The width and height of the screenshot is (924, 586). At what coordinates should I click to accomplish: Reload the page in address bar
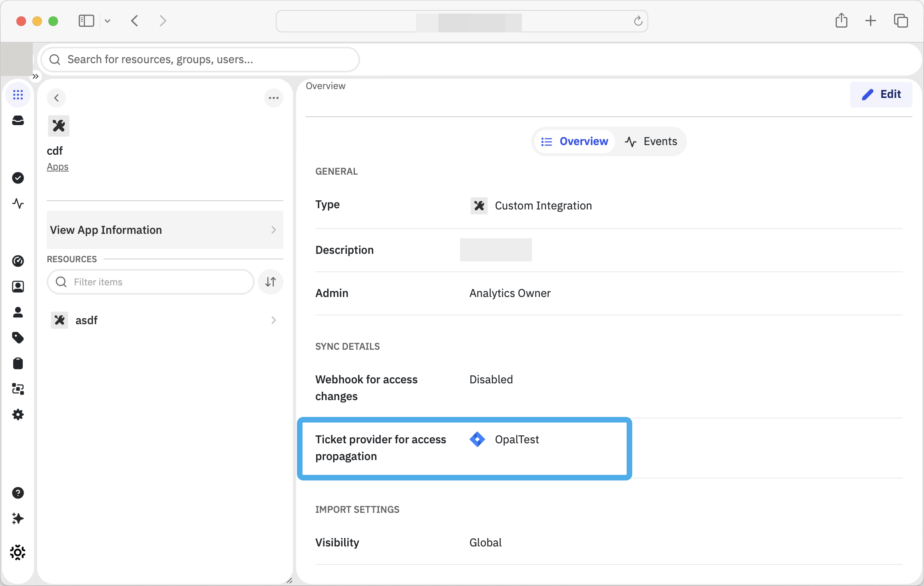pos(638,21)
